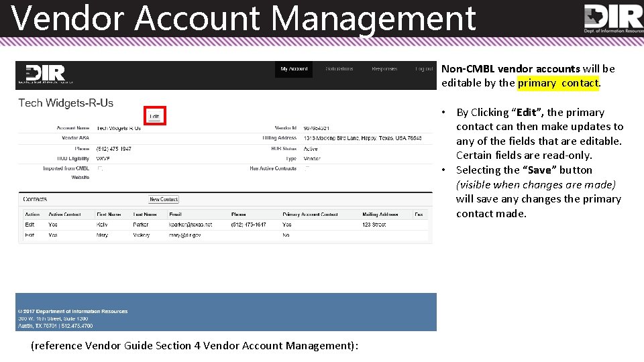Click the Tech Widgets-R-Us page title
The width and height of the screenshot is (644, 362).
tap(66, 103)
